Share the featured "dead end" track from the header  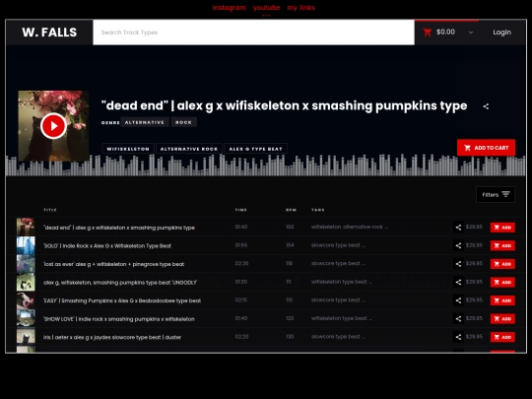486,106
